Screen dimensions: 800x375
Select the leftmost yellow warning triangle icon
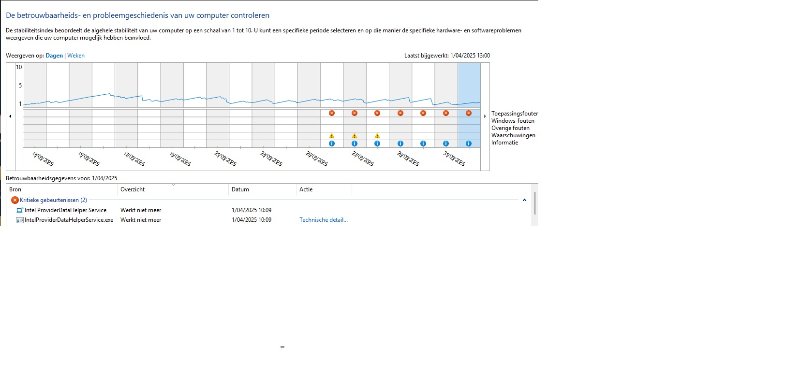[x=332, y=136]
